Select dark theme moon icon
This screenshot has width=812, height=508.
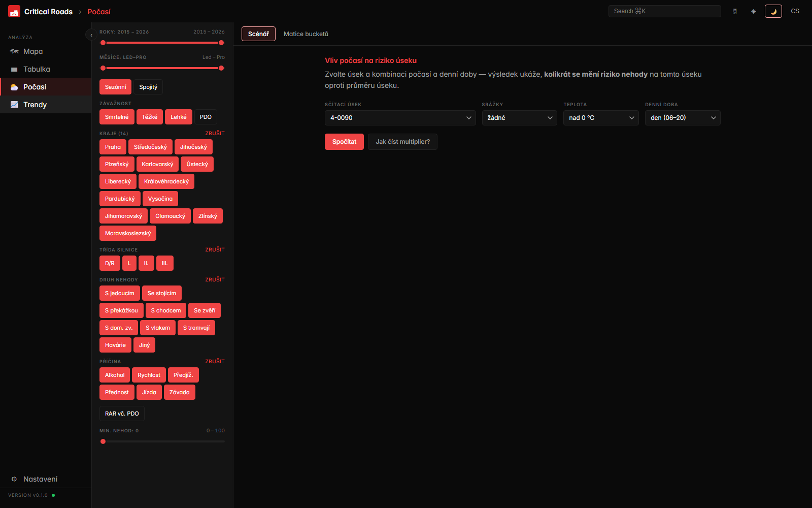[773, 11]
